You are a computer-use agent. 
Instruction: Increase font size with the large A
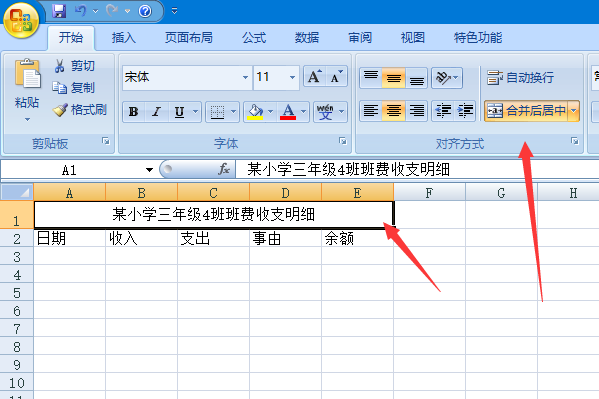point(314,77)
